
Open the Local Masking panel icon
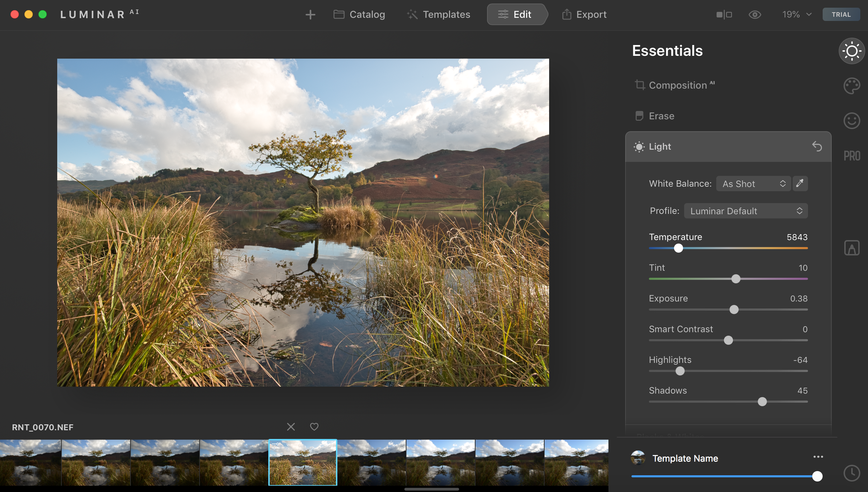point(852,248)
